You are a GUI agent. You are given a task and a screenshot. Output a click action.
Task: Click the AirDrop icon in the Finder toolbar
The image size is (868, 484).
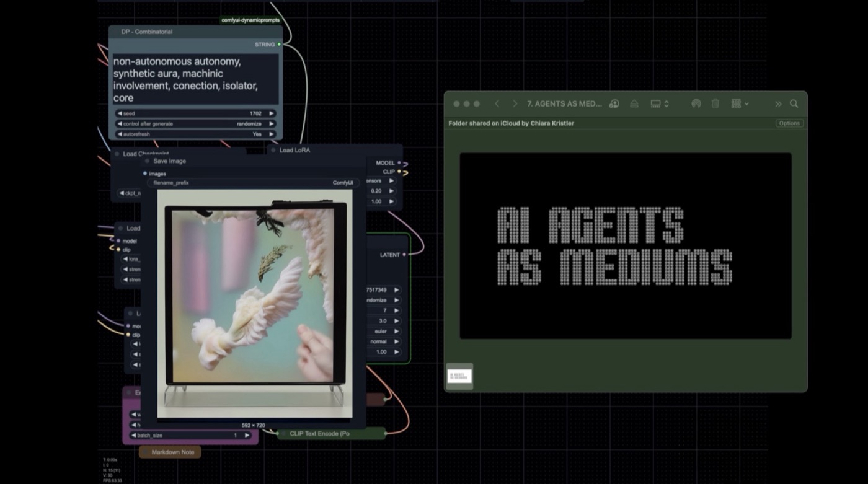coord(696,104)
